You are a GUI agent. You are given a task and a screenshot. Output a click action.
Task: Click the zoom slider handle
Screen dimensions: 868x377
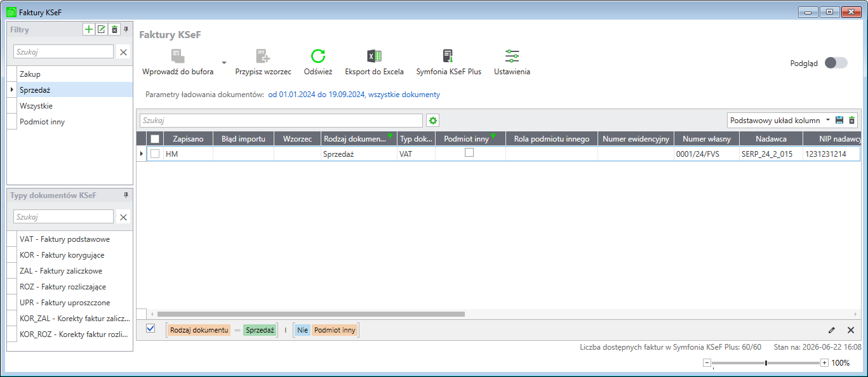click(x=766, y=363)
